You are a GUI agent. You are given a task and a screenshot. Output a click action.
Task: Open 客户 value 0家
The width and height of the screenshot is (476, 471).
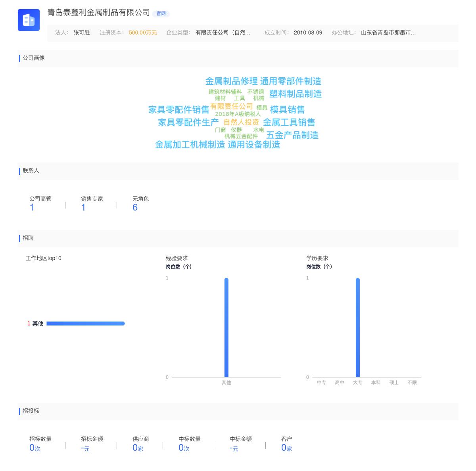pos(287,448)
